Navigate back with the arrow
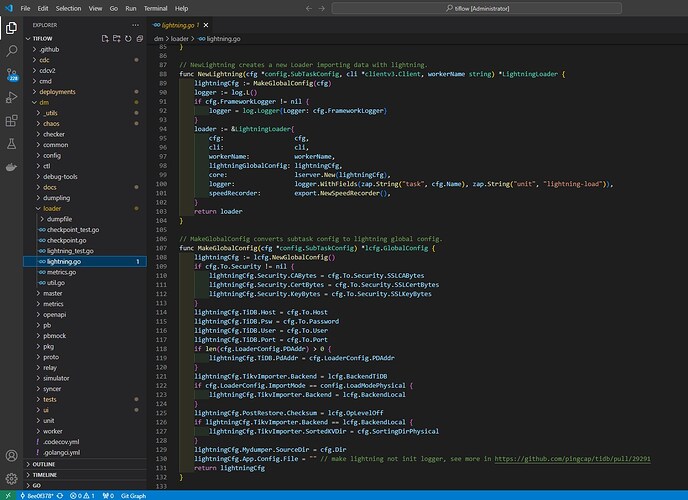This screenshot has height=500, width=688. (x=309, y=8)
